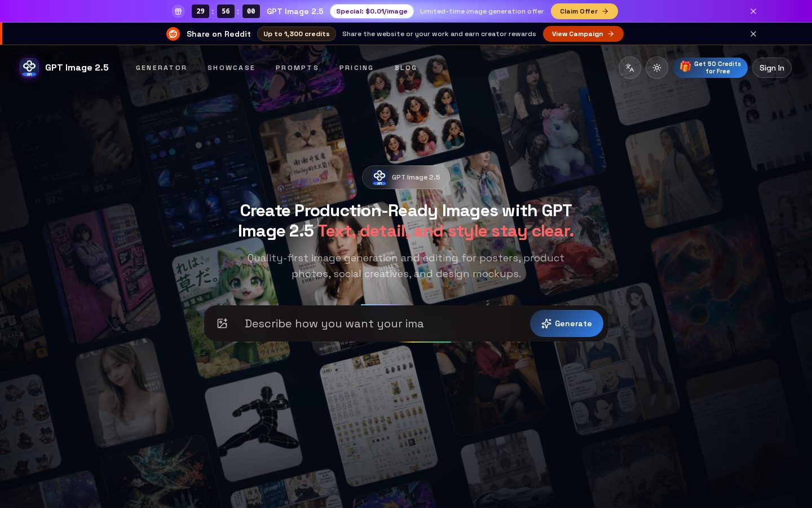Viewport: 812px width, 508px height.
Task: Click the Generate button
Action: point(567,323)
